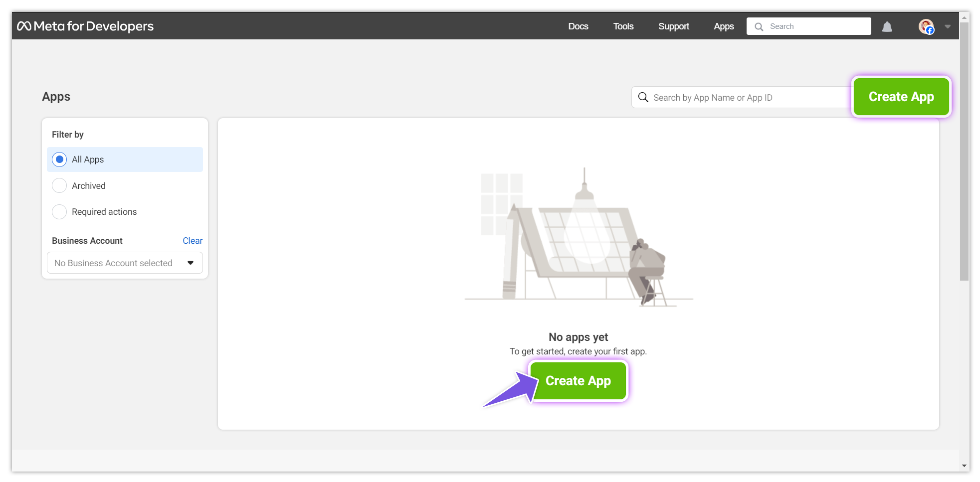Image resolution: width=980 pixels, height=482 pixels.
Task: Clear the Business Account filter
Action: click(193, 240)
